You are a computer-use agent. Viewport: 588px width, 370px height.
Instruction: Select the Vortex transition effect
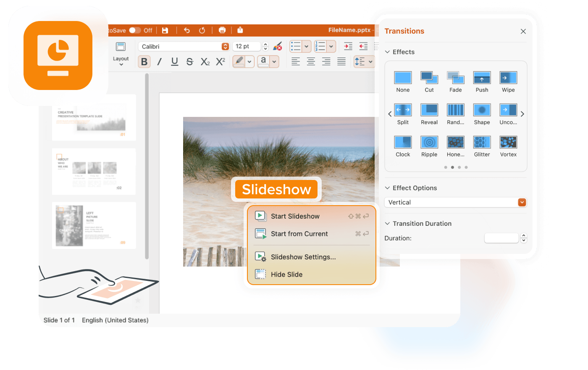[x=508, y=146]
